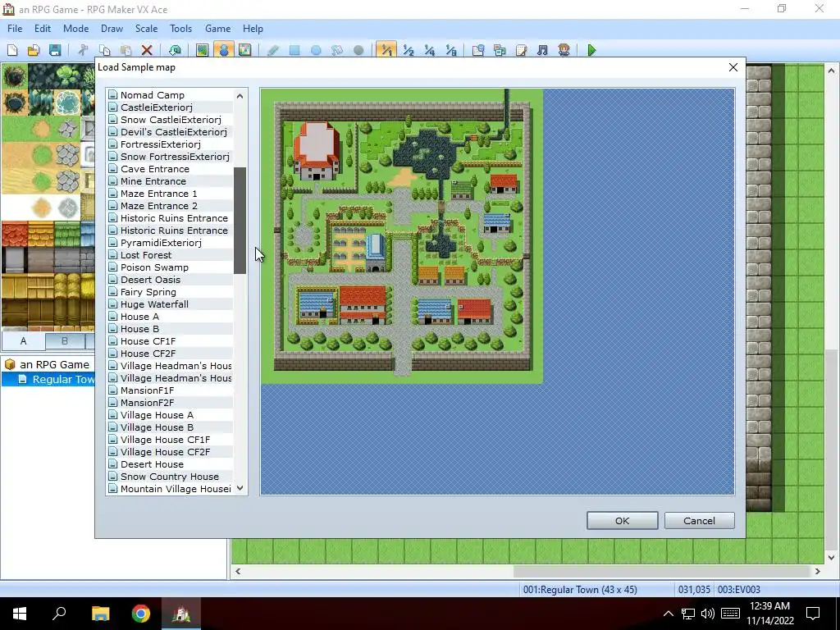Viewport: 840px width, 630px height.
Task: Click sample list scrollbar up arrow
Action: point(240,96)
